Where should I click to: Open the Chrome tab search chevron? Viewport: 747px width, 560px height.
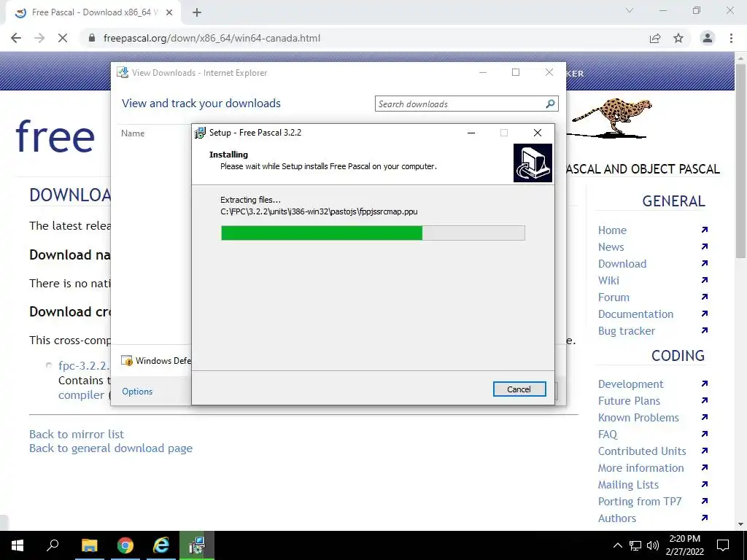click(x=630, y=10)
